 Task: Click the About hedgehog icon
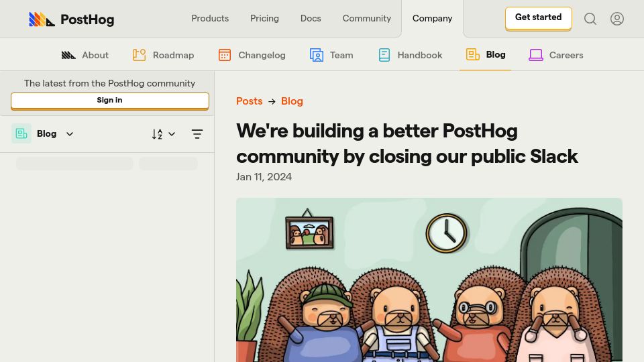click(68, 55)
